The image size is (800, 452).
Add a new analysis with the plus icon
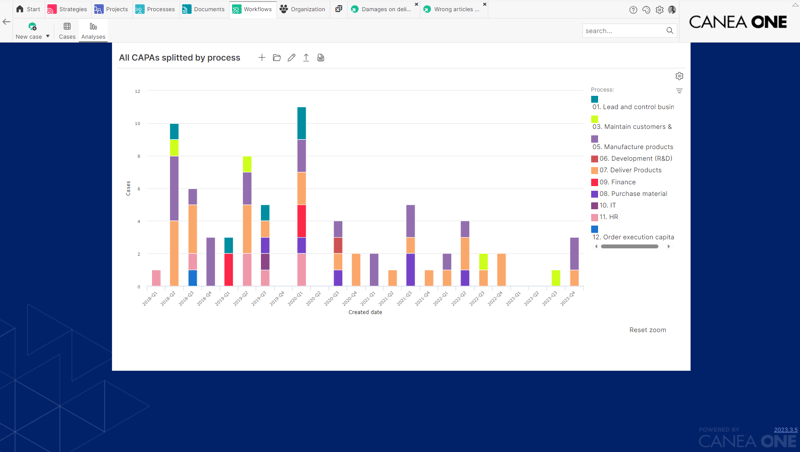262,58
